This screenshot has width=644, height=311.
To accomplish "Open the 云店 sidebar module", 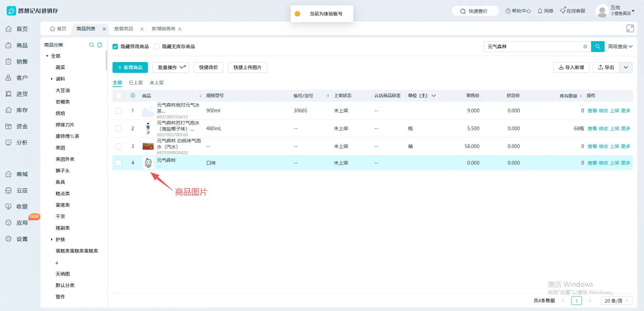I will 17,190.
